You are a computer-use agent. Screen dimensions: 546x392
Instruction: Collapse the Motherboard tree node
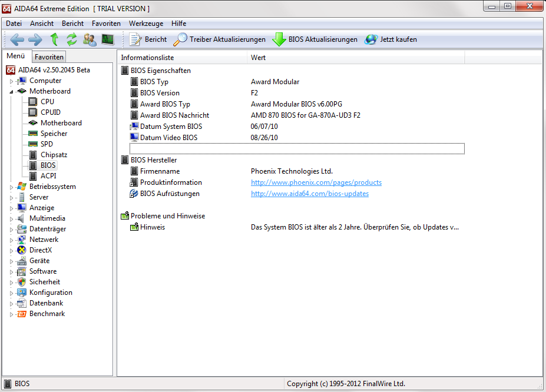coord(11,92)
